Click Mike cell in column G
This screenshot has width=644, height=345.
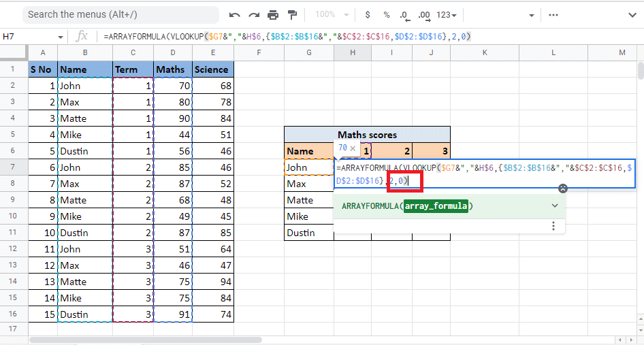(x=309, y=216)
